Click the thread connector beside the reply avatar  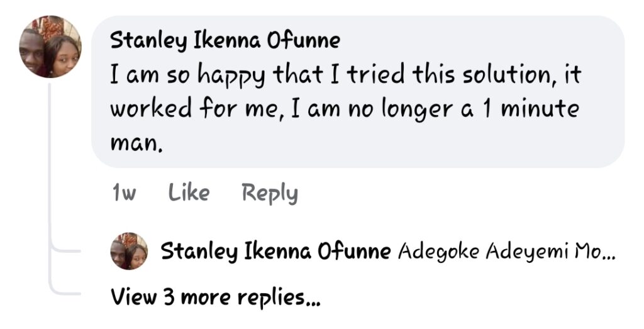click(65, 250)
